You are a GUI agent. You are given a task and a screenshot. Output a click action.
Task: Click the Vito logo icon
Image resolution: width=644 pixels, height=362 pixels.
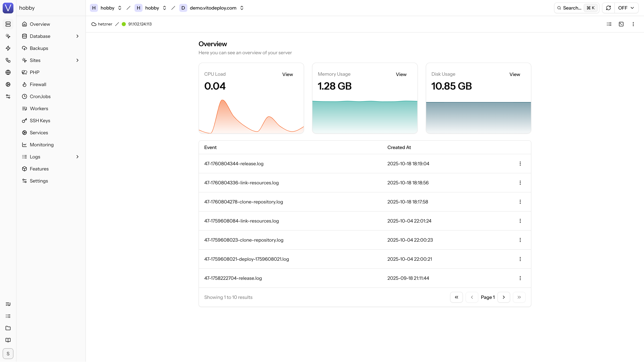point(8,8)
